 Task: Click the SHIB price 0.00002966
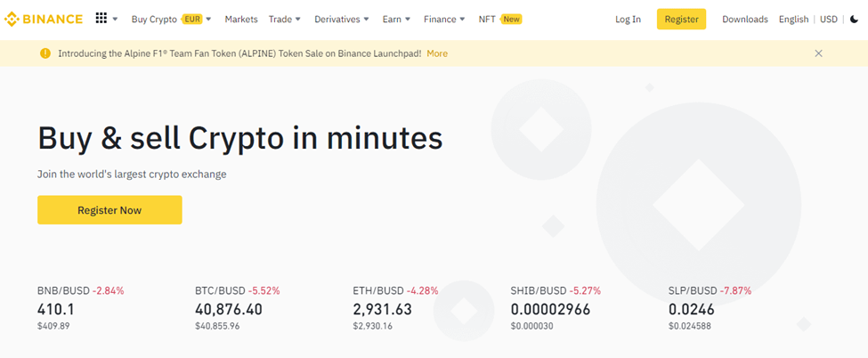[x=550, y=309]
